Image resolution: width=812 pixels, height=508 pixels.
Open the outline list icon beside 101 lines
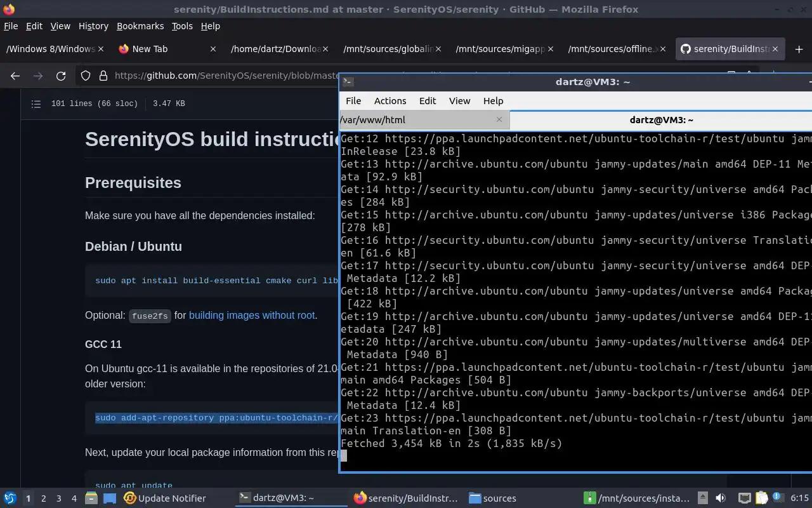pyautogui.click(x=36, y=104)
